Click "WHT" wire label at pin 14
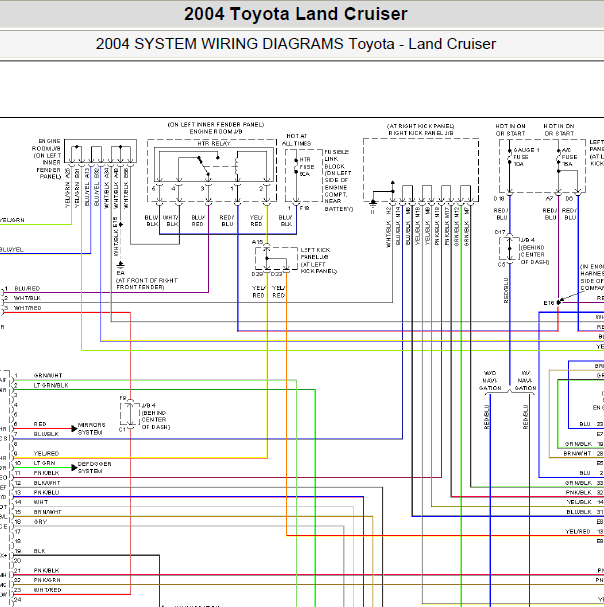 41,502
